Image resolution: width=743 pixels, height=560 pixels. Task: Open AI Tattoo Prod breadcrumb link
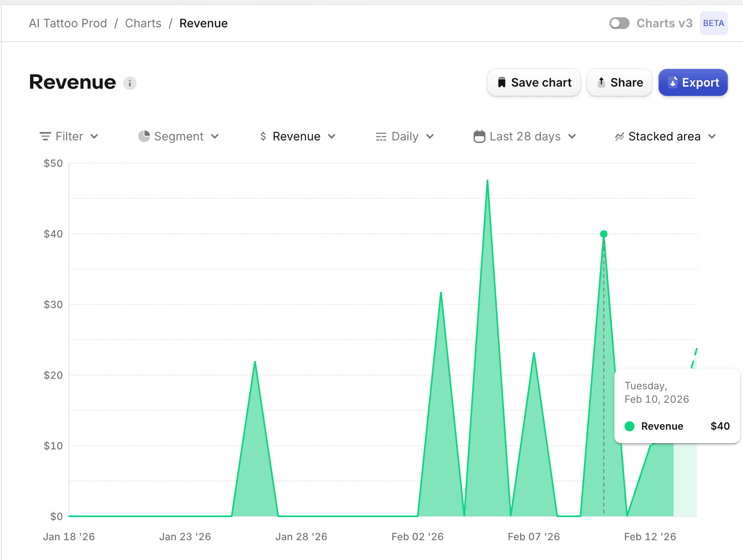click(68, 23)
